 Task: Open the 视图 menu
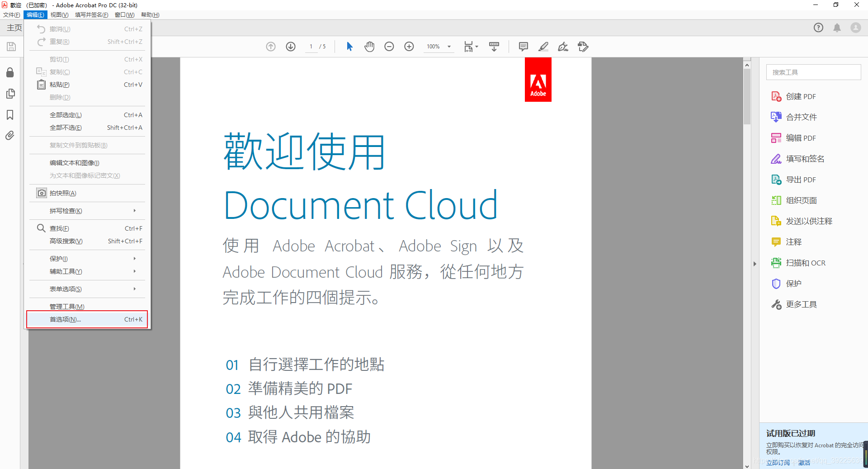[x=59, y=15]
